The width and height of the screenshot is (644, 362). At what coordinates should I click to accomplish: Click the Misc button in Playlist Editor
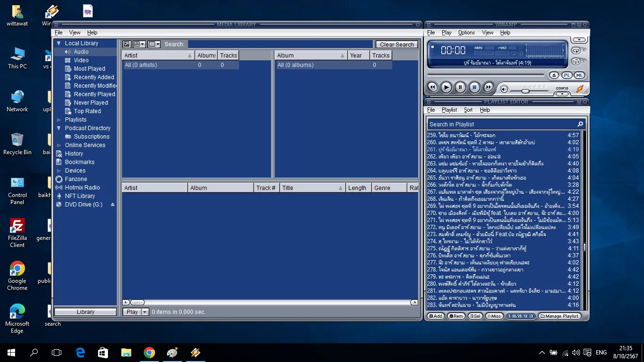[494, 316]
